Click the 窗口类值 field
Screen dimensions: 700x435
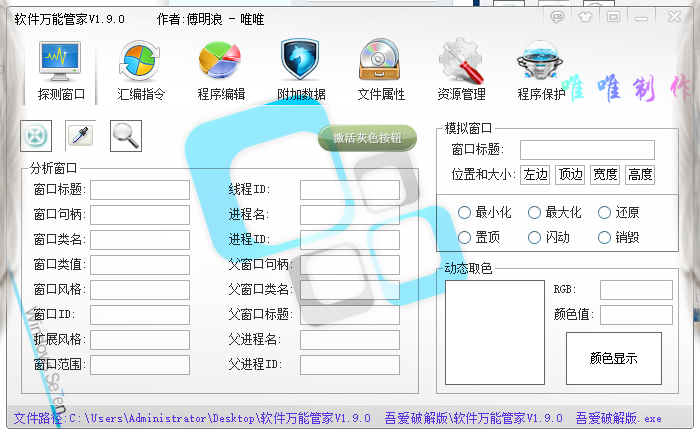140,265
